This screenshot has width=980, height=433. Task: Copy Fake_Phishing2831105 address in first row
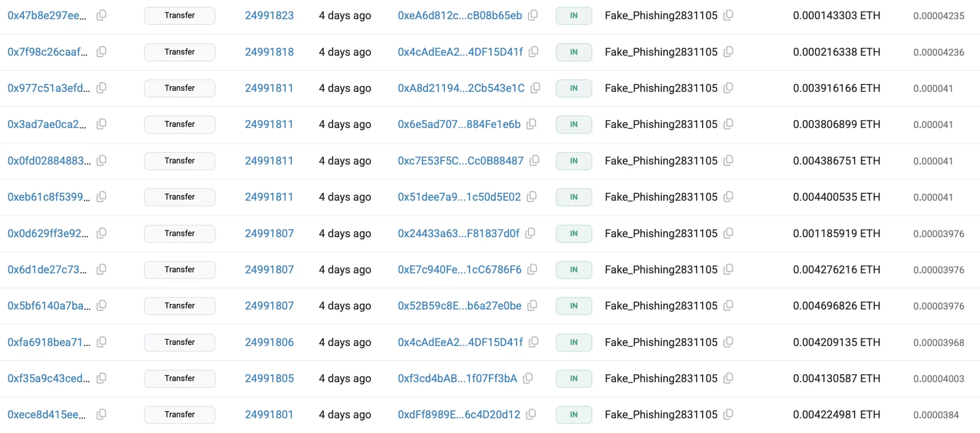tap(728, 15)
